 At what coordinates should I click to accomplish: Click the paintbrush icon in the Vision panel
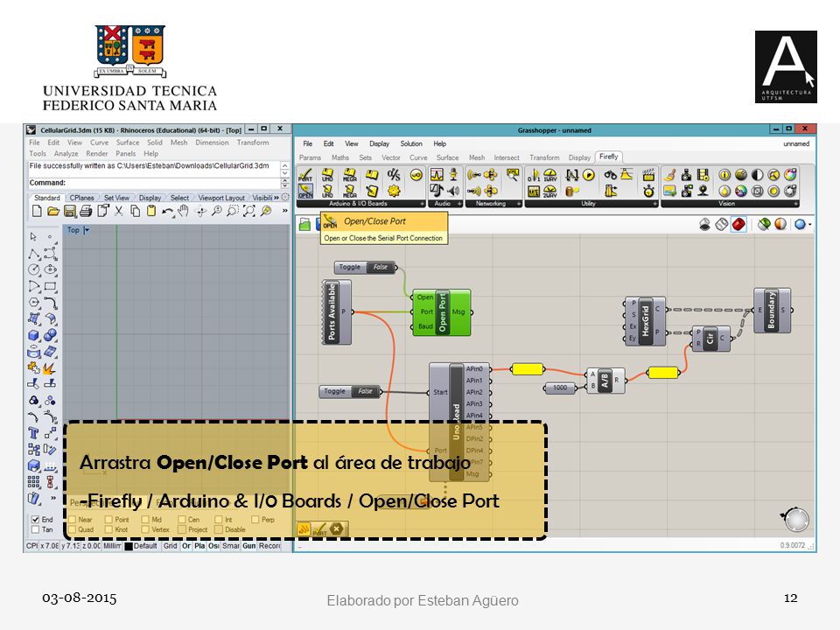click(x=669, y=175)
